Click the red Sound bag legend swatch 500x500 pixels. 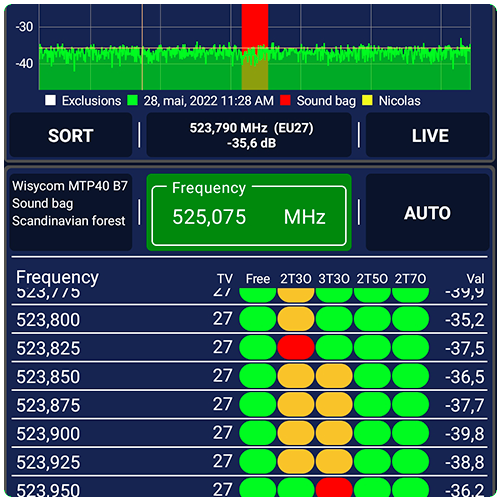pos(285,100)
